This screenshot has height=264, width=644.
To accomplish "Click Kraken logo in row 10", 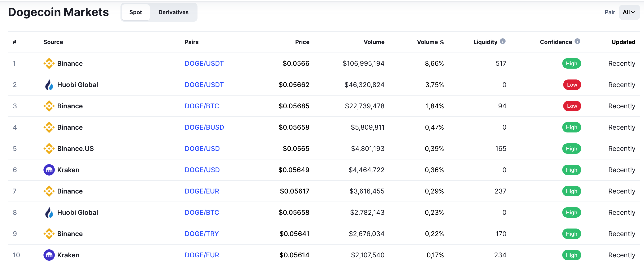I will pos(49,255).
